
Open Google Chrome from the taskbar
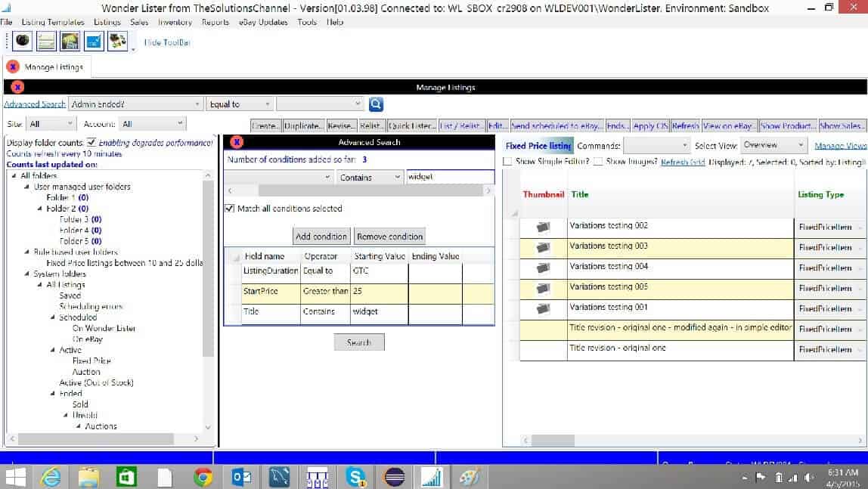pos(203,477)
